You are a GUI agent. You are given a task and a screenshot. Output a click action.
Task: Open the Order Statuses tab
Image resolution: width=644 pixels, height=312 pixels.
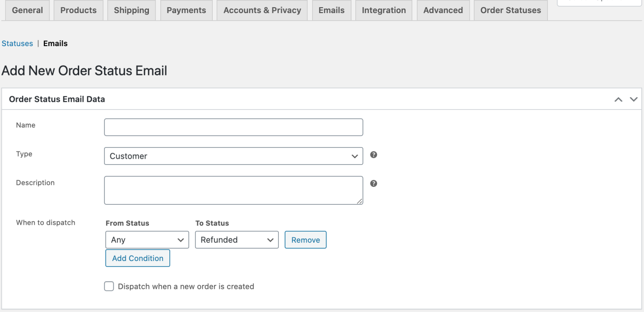tap(510, 9)
